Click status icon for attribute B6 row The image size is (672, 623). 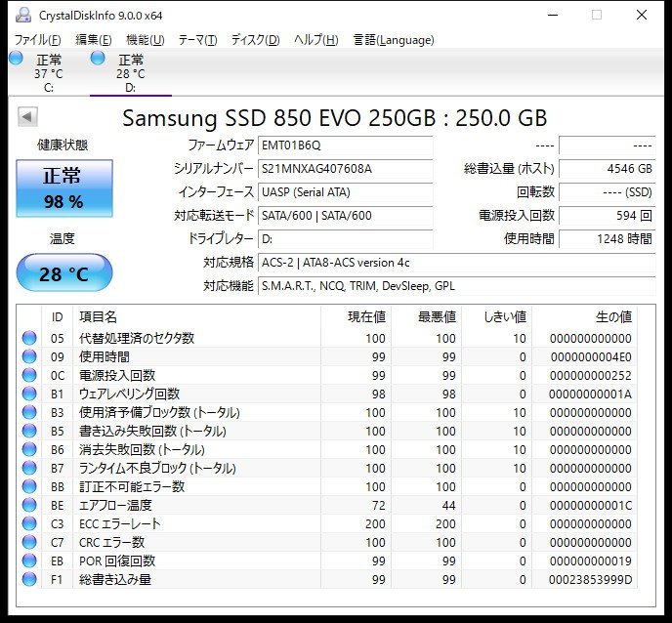pyautogui.click(x=29, y=449)
